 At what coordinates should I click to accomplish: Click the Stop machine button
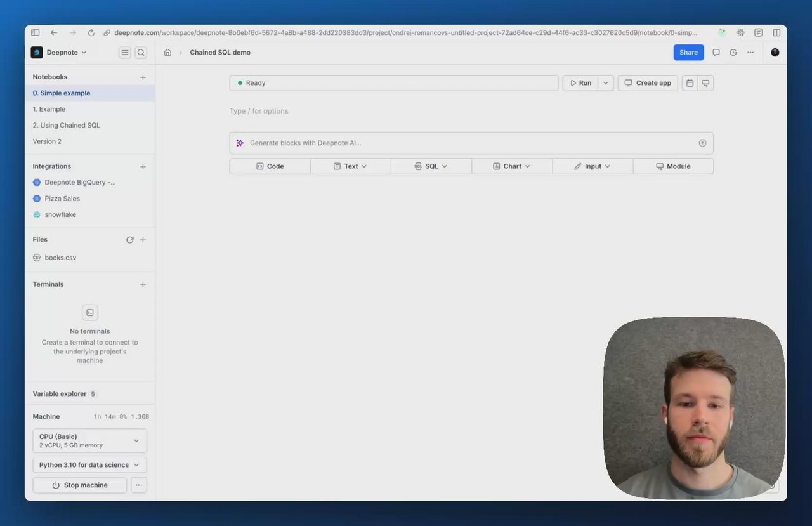pos(80,485)
